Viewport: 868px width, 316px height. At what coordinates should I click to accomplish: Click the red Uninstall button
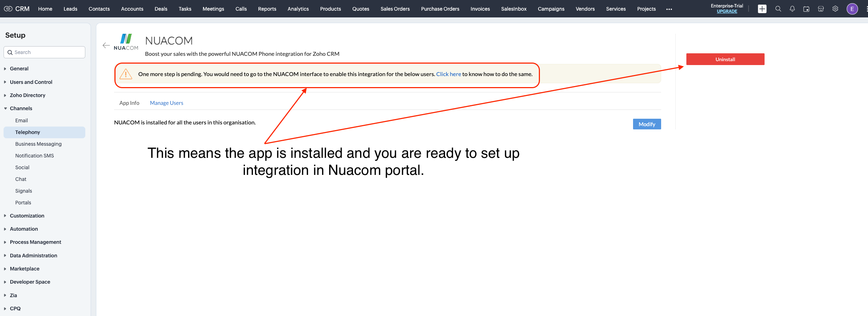(x=725, y=59)
